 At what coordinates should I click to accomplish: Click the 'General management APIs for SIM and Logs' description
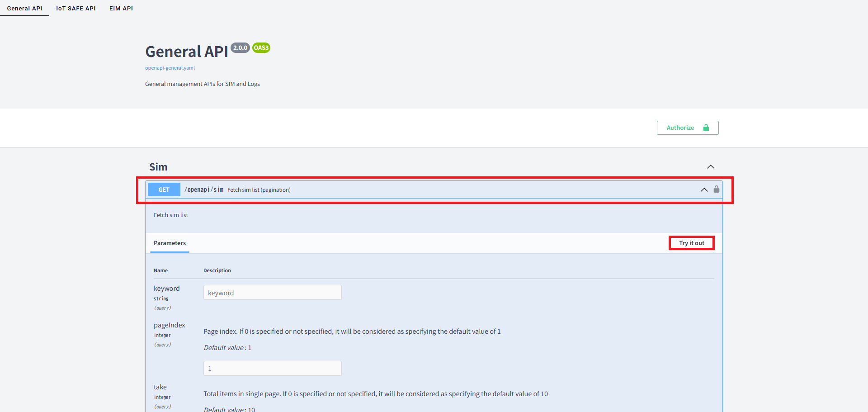203,84
